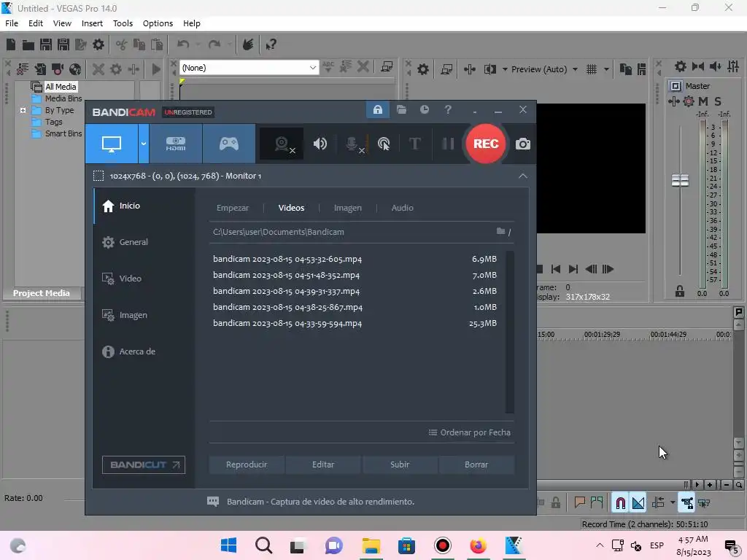Open Imagen settings in Bandicam sidebar

(144, 315)
